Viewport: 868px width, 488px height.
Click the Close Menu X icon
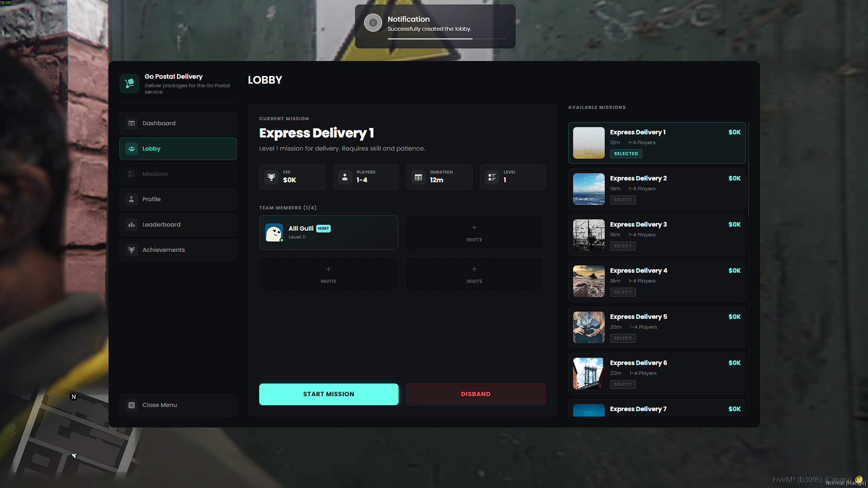coord(132,405)
